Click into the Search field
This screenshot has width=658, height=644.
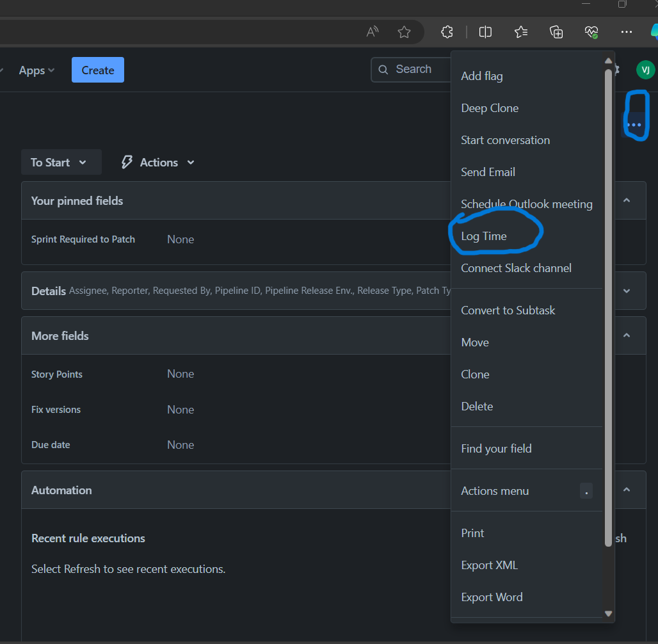[x=411, y=69]
